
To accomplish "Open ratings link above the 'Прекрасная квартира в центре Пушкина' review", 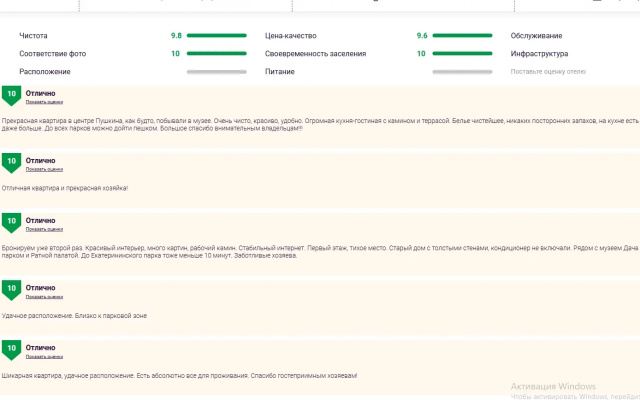I will pyautogui.click(x=44, y=102).
